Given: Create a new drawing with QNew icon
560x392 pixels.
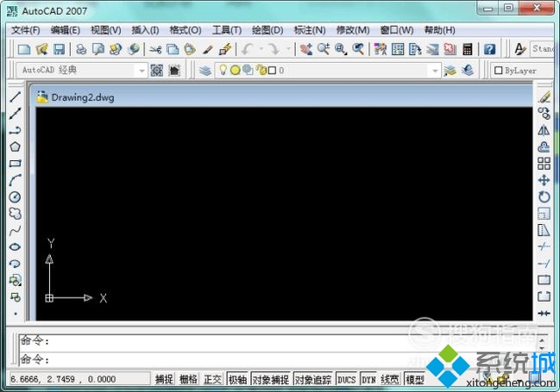Looking at the screenshot, I should [x=24, y=49].
